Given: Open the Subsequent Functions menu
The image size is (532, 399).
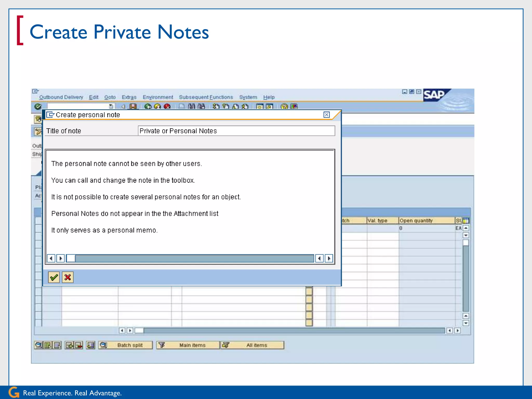Looking at the screenshot, I should click(x=206, y=97).
